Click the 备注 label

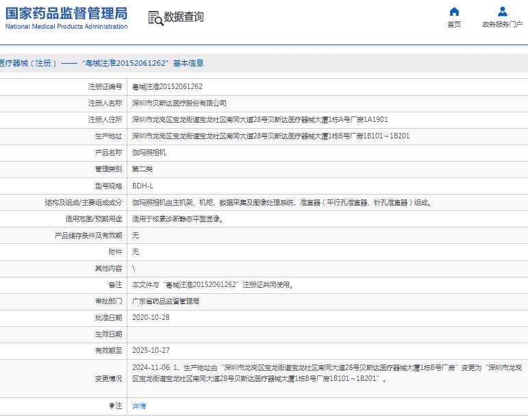click(x=115, y=285)
